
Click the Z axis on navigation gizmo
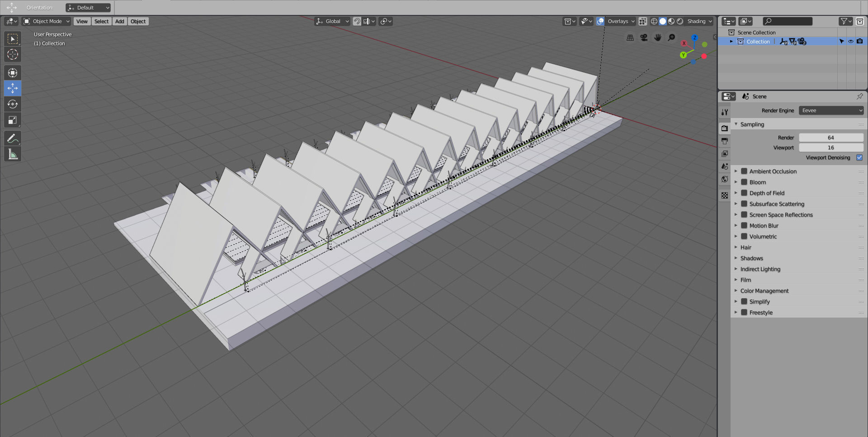pyautogui.click(x=695, y=38)
